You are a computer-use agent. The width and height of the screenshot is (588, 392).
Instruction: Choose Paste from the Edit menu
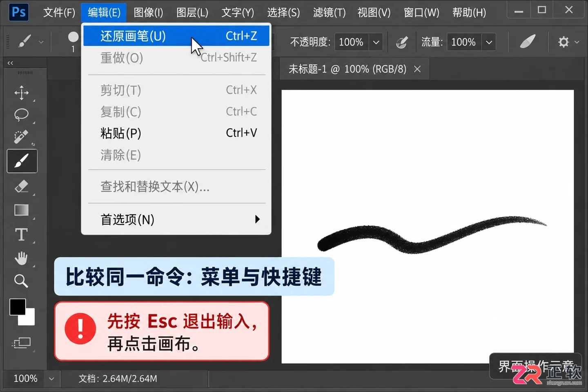176,133
